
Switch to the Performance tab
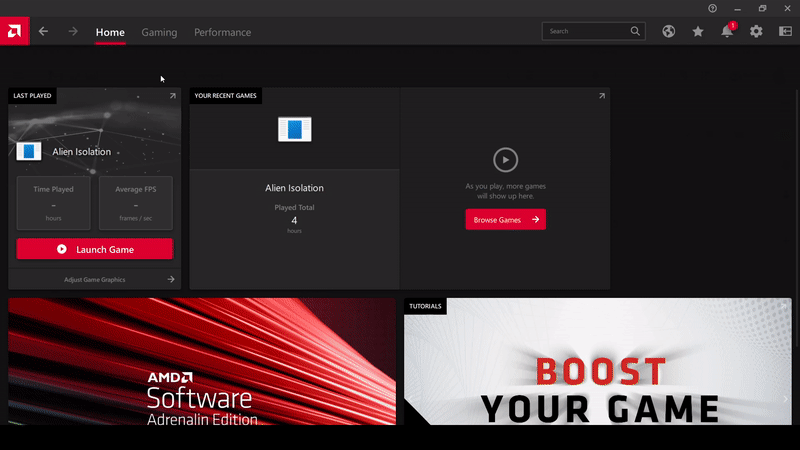pyautogui.click(x=222, y=32)
